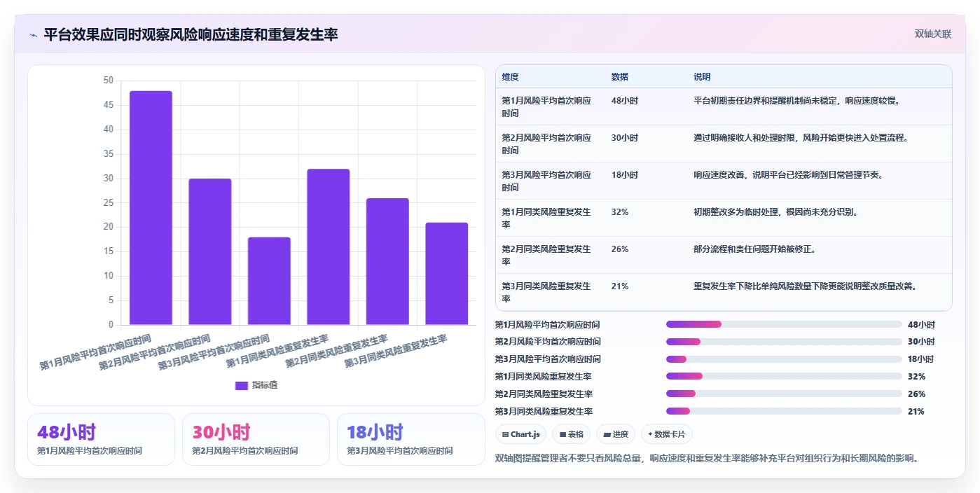
Task: Click the 18小时 progress bar
Action: point(784,359)
